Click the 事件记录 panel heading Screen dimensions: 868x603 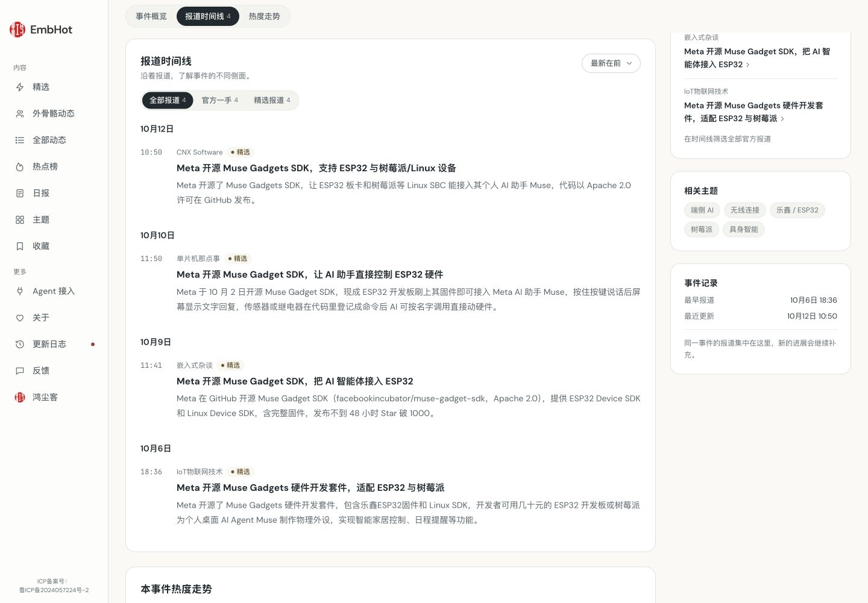click(701, 283)
